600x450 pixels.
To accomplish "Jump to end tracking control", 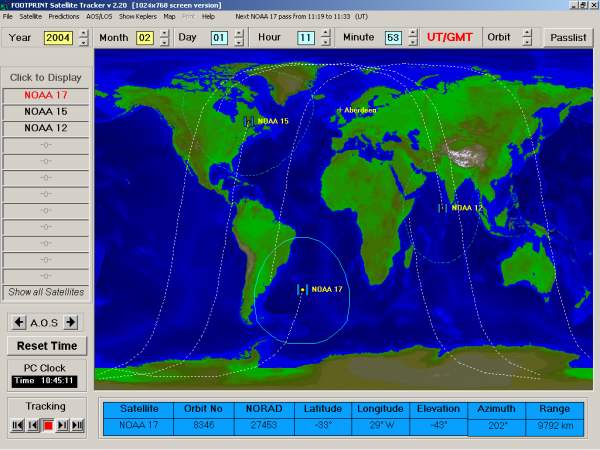I will 78,425.
